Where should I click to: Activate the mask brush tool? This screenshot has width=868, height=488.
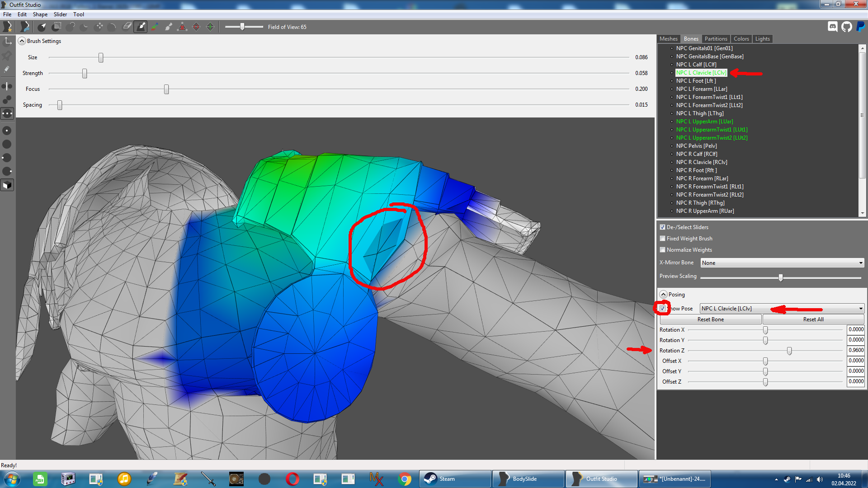coord(57,27)
